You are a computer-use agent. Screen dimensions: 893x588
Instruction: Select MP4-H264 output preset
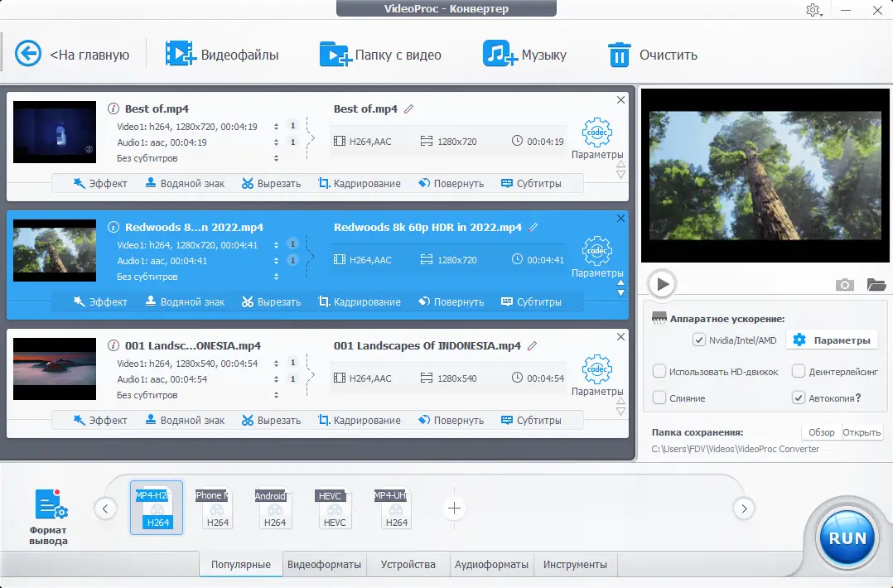click(x=157, y=508)
